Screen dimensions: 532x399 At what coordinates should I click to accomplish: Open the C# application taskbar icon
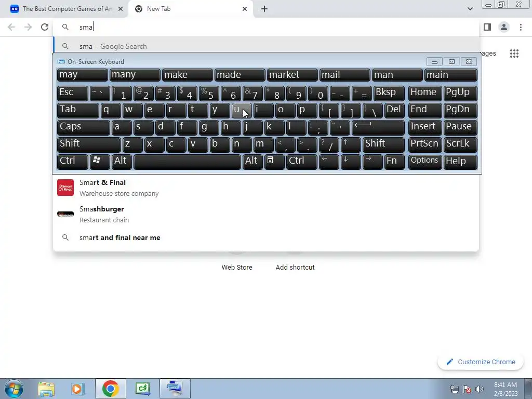tap(142, 389)
